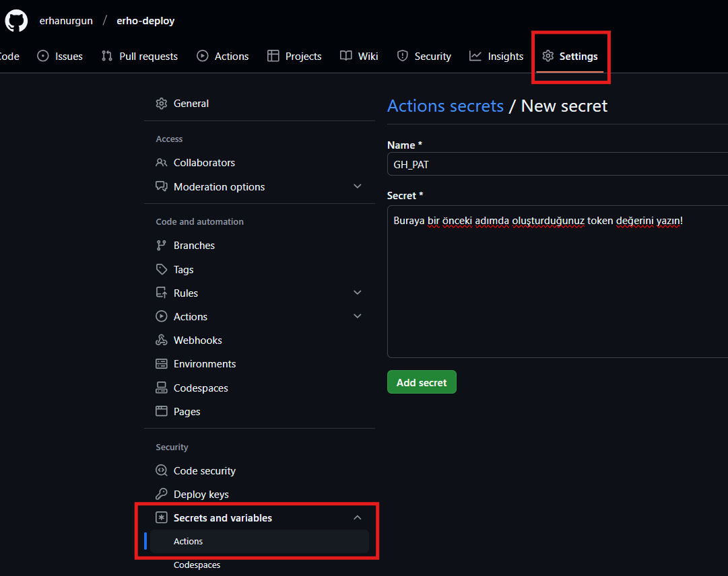Screen dimensions: 728x576
Task: Click the Code security scan icon
Action: pyautogui.click(x=161, y=470)
